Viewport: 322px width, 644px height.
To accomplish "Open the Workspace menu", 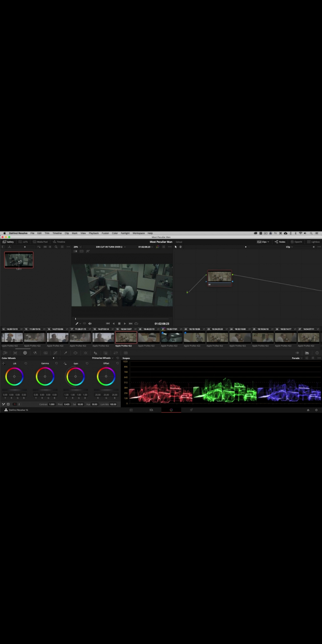I will [138, 233].
